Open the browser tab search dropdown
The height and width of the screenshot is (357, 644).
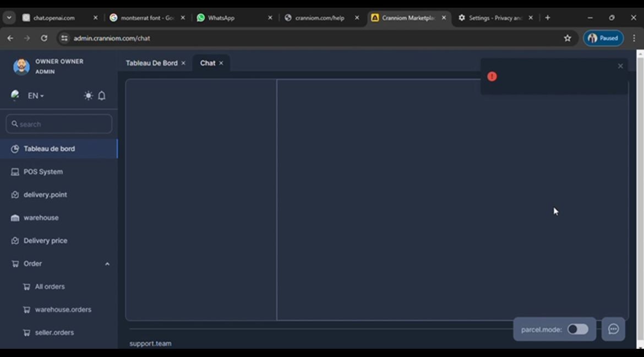tap(9, 18)
